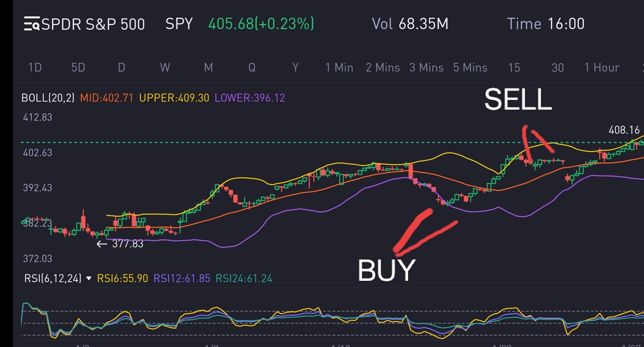644x347 pixels.
Task: Click the MID:402.71 band value
Action: click(107, 98)
